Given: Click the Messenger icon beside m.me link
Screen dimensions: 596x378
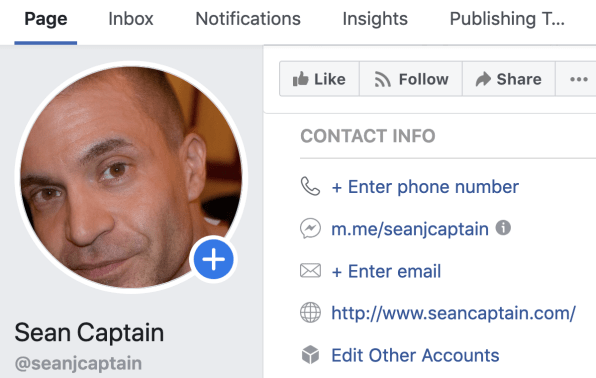Looking at the screenshot, I should click(x=310, y=228).
